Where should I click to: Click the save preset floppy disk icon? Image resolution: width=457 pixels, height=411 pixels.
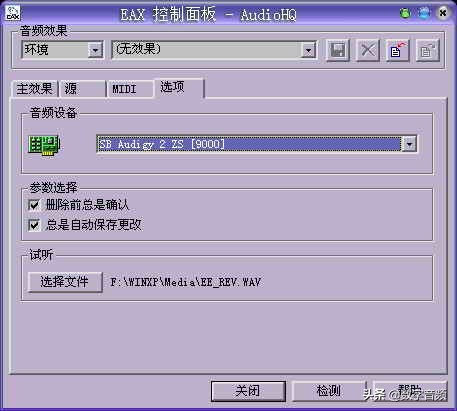point(337,51)
